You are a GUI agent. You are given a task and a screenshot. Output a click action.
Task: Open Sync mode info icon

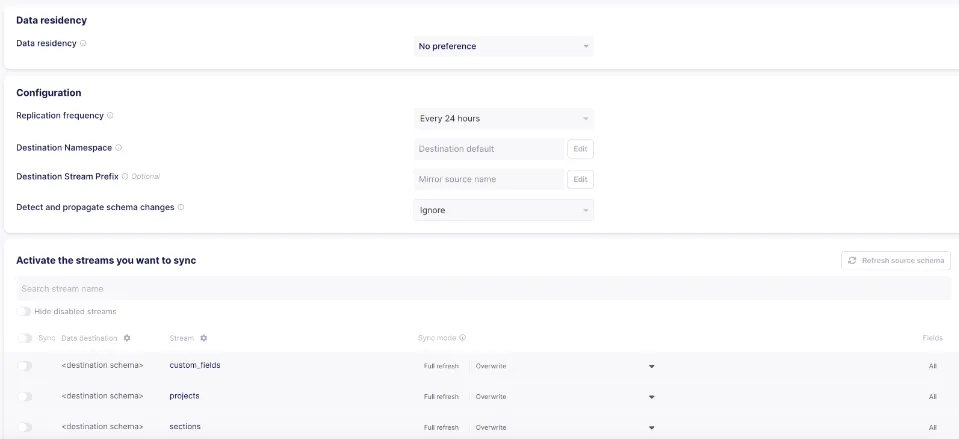click(x=463, y=338)
